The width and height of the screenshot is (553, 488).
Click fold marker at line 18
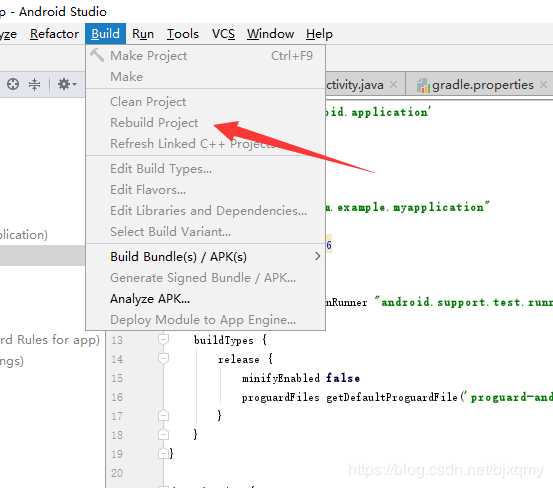(x=163, y=434)
